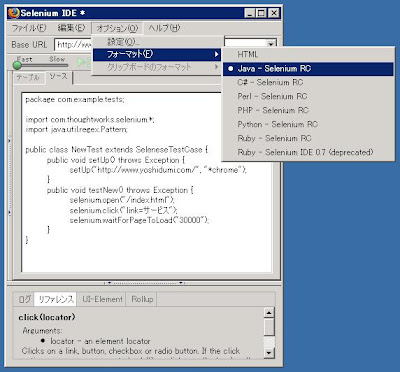Switch to the テーブル tab
The height and width of the screenshot is (372, 400).
click(x=28, y=77)
